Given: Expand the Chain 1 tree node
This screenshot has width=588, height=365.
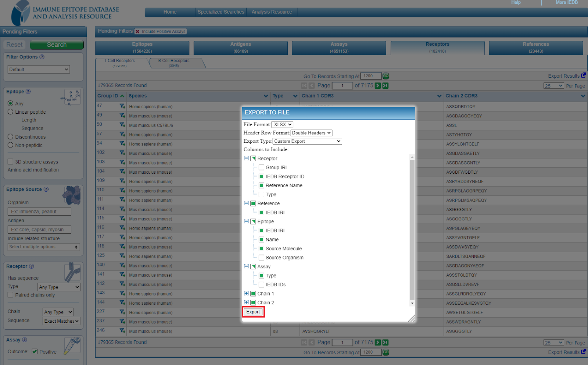Looking at the screenshot, I should (x=246, y=294).
